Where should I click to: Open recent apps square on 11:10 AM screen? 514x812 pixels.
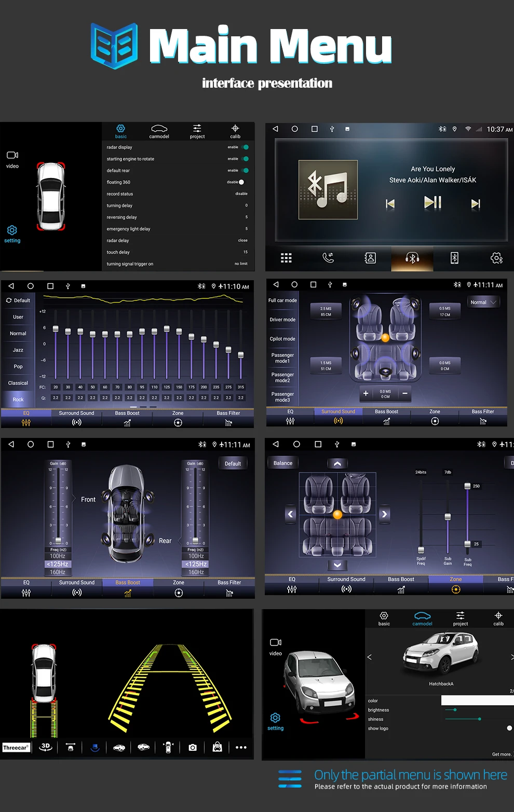50,286
